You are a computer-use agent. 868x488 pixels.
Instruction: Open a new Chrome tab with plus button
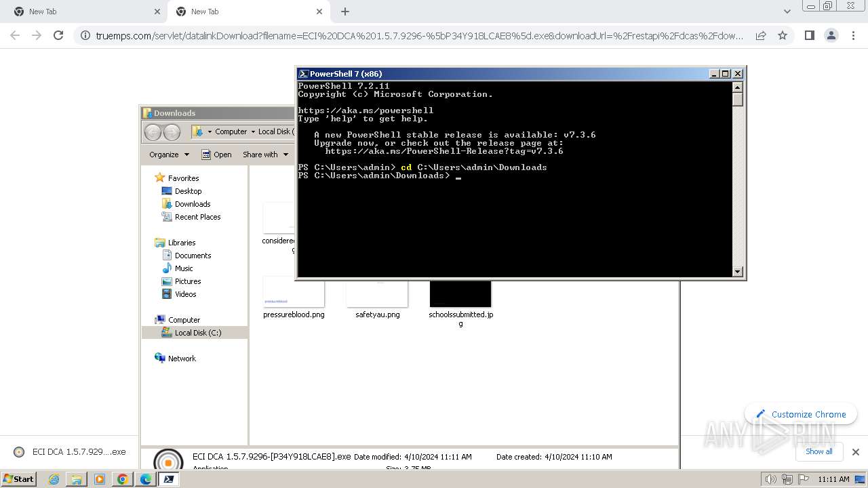[x=345, y=12]
